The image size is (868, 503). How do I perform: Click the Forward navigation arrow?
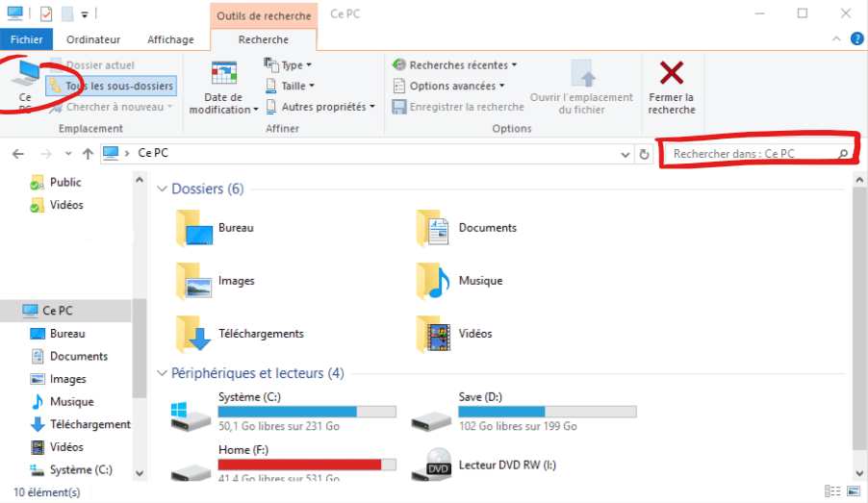(x=46, y=154)
